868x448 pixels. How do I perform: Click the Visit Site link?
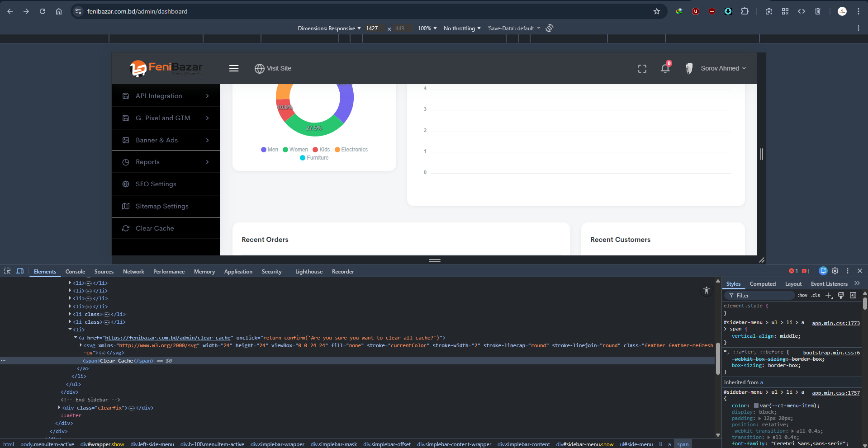tap(273, 68)
